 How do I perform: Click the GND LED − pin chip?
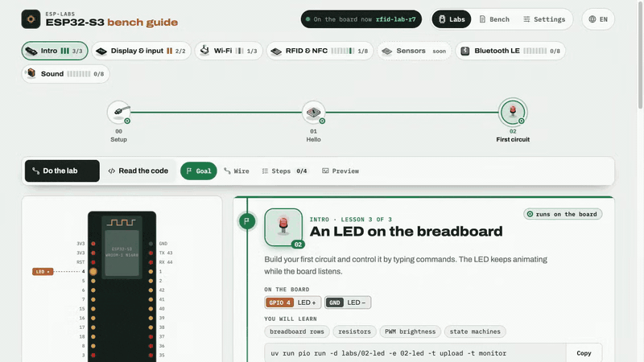click(x=348, y=302)
